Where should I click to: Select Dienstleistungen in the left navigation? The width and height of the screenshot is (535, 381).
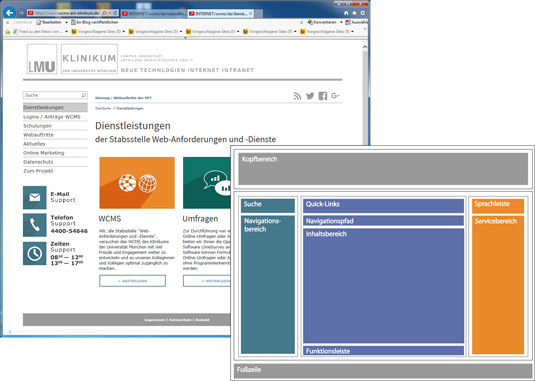[x=55, y=107]
